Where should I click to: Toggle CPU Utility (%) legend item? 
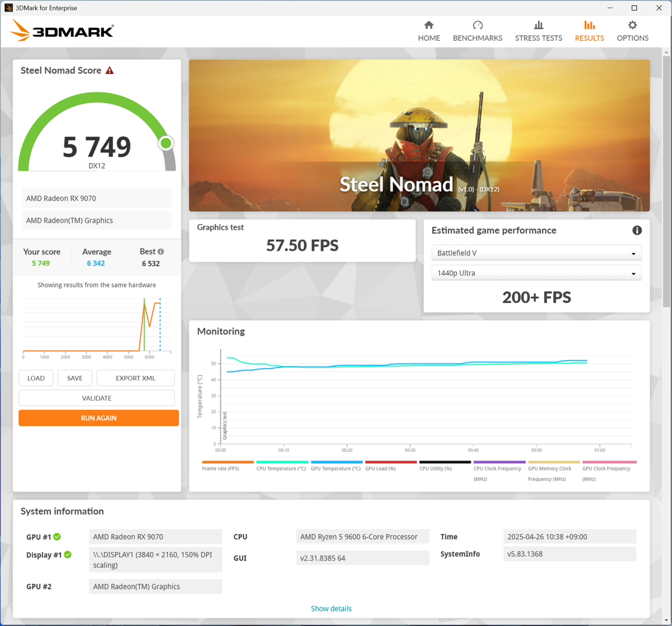[x=445, y=466]
